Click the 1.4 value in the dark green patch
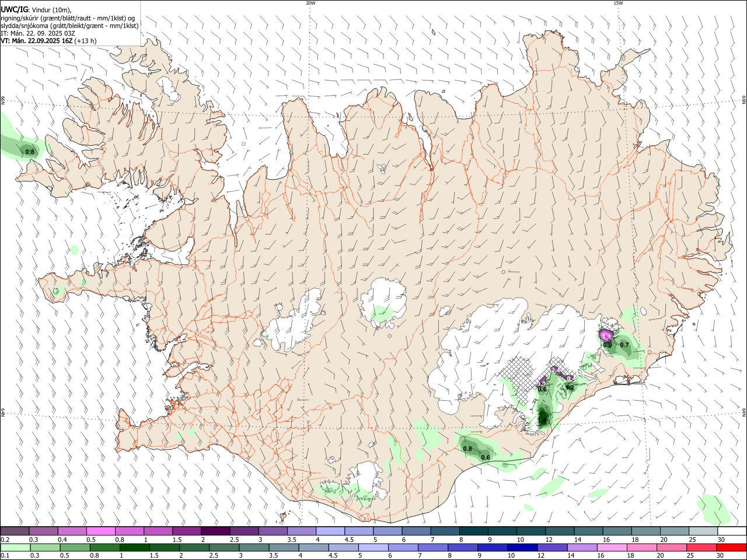Image resolution: width=747 pixels, height=560 pixels. pos(542,420)
